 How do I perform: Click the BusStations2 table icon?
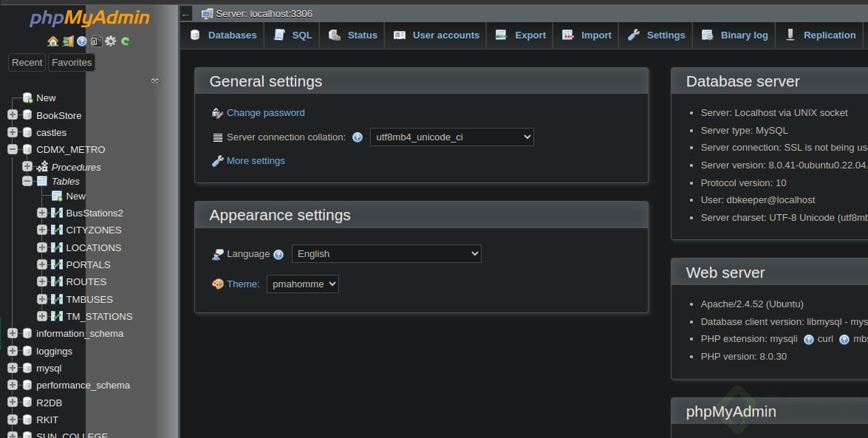coord(56,213)
